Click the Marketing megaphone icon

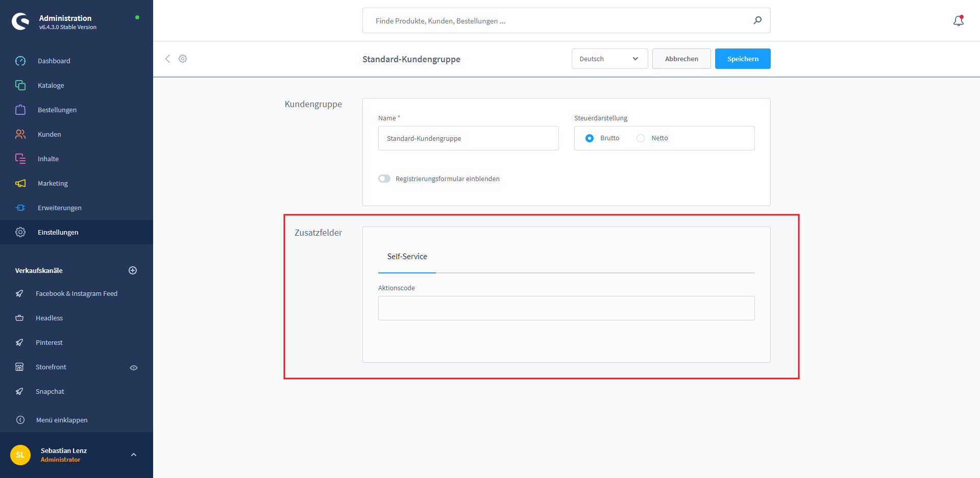coord(20,183)
